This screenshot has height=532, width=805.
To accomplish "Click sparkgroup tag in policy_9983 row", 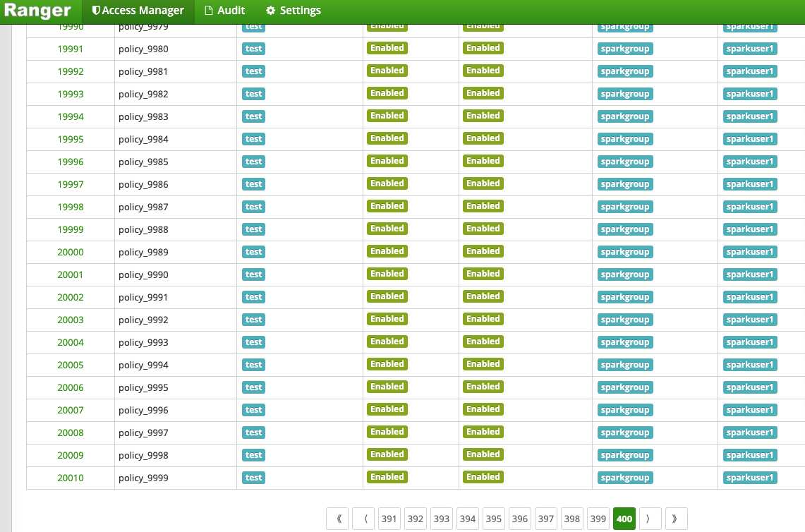I will click(x=625, y=116).
